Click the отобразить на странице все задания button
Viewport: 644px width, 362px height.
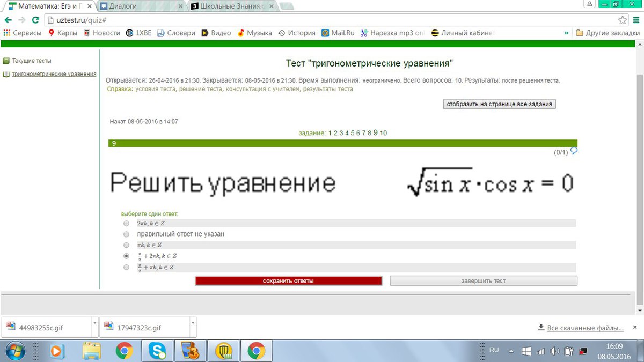tap(499, 104)
